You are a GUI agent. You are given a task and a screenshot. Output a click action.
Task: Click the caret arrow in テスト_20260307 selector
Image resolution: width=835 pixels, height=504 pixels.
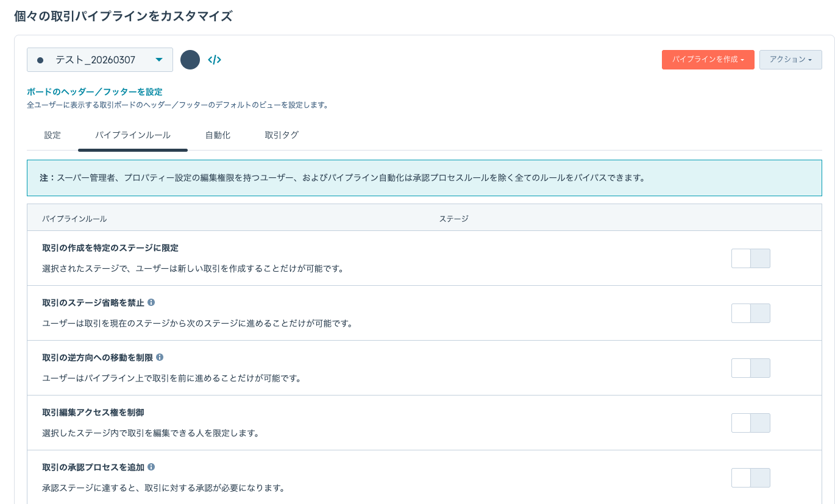[159, 60]
